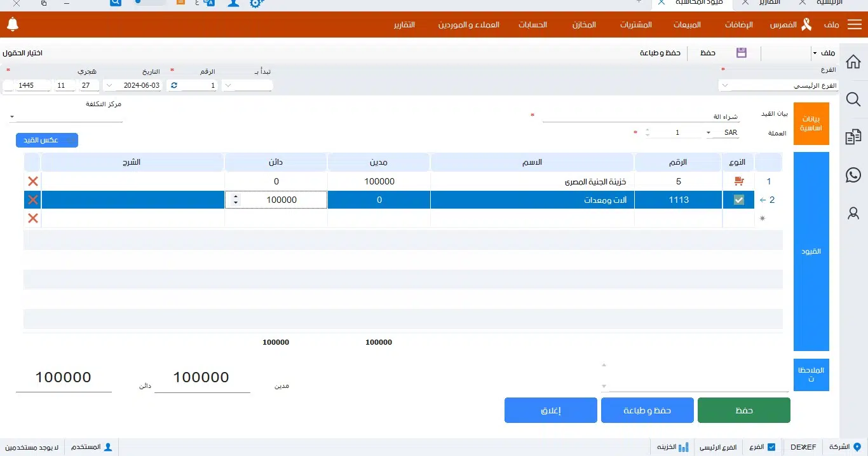This screenshot has width=868, height=456.
Task: Click the إغلاق button
Action: 550,410
